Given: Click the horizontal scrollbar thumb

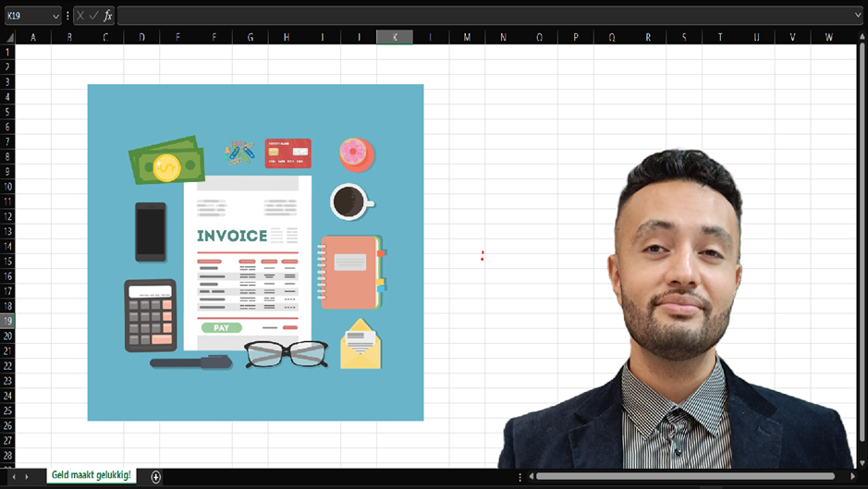Looking at the screenshot, I should pyautogui.click(x=686, y=477).
